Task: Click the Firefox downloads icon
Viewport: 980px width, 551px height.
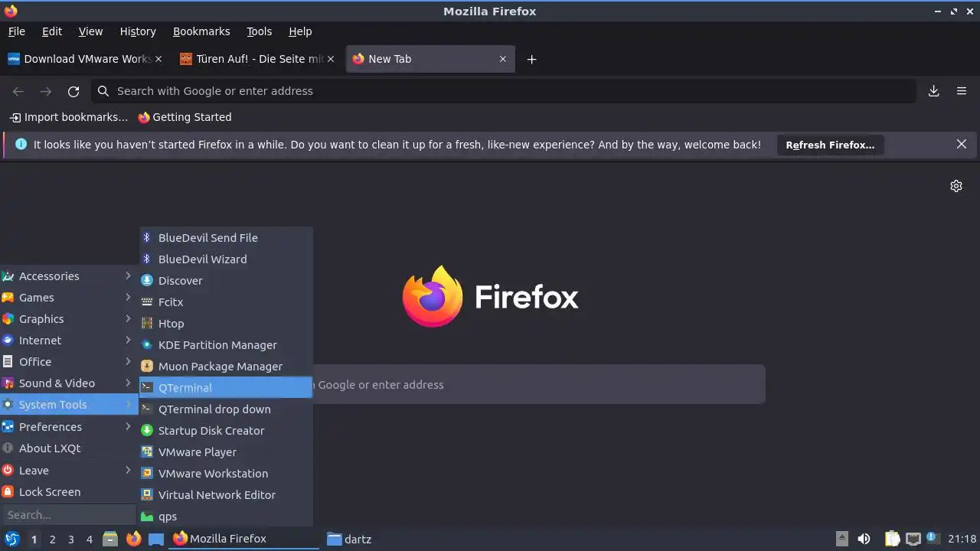Action: 934,91
